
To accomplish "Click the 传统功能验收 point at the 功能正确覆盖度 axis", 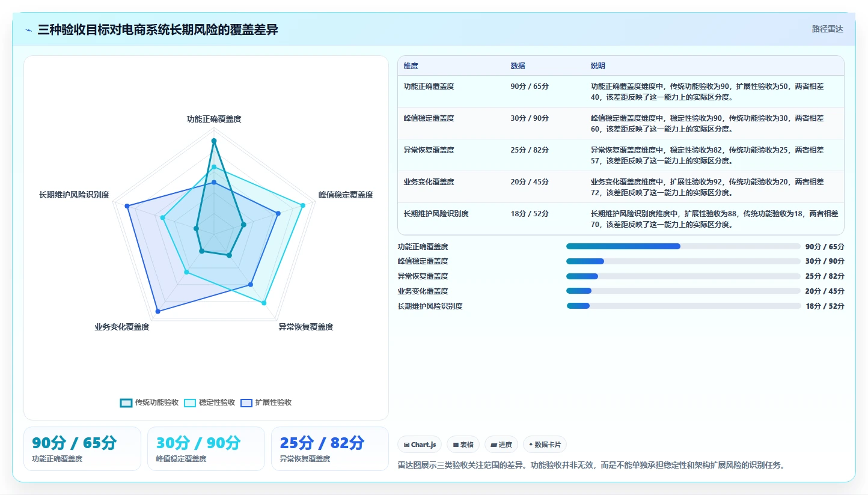I will coord(214,141).
